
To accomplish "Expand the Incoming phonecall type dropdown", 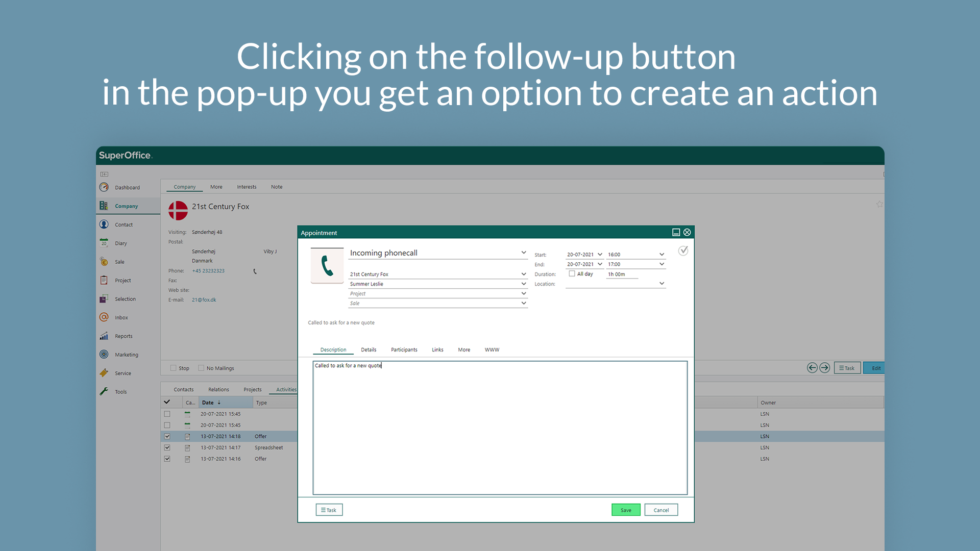I will point(523,253).
